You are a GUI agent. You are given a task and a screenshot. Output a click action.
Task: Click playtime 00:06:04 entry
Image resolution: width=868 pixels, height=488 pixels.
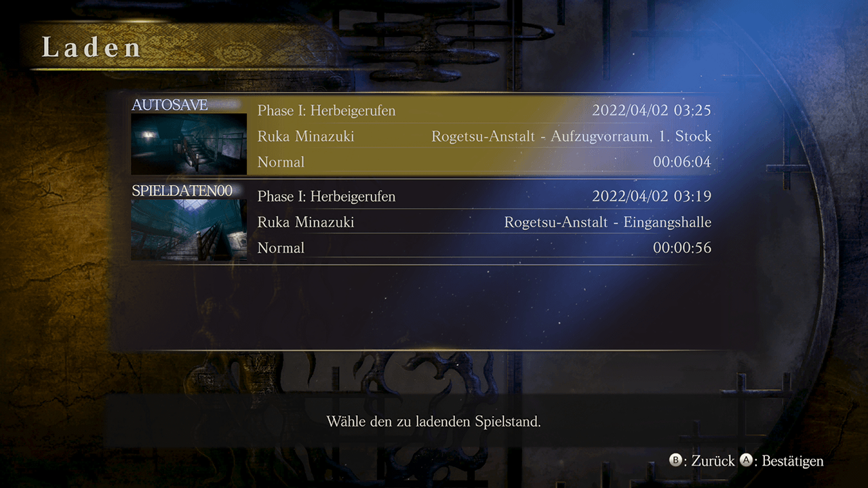click(682, 162)
